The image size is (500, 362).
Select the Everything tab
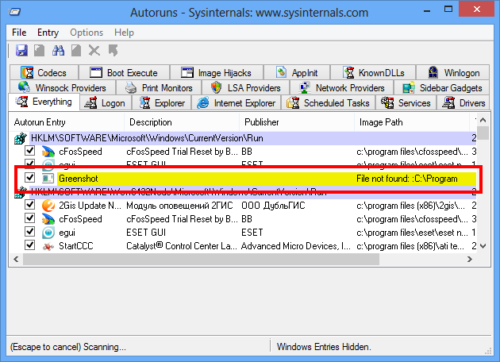pos(44,102)
